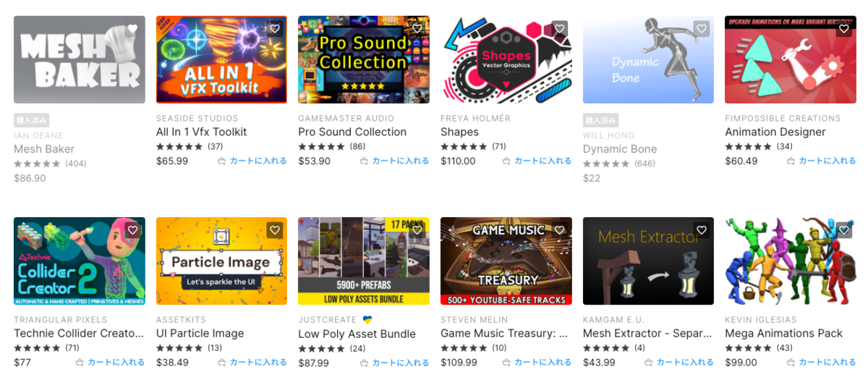Add Low Poly Asset Bundle to cart
This screenshot has width=868, height=385.
pyautogui.click(x=394, y=363)
